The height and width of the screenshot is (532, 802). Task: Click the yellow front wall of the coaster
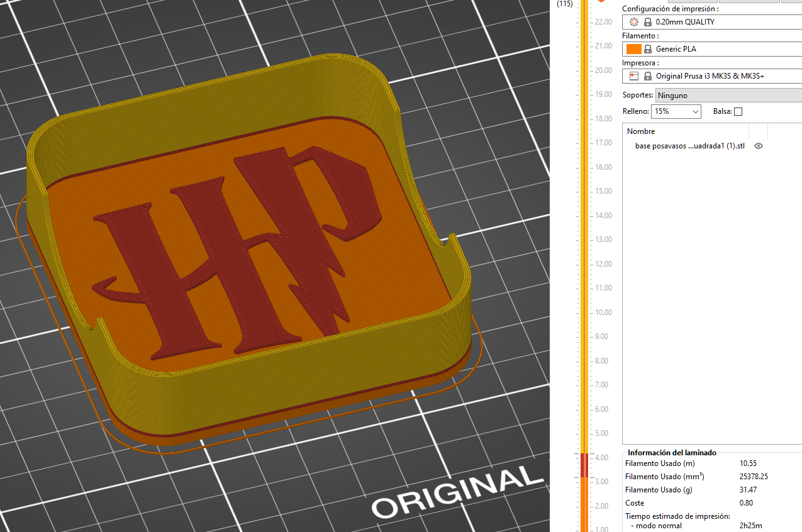coord(283,390)
